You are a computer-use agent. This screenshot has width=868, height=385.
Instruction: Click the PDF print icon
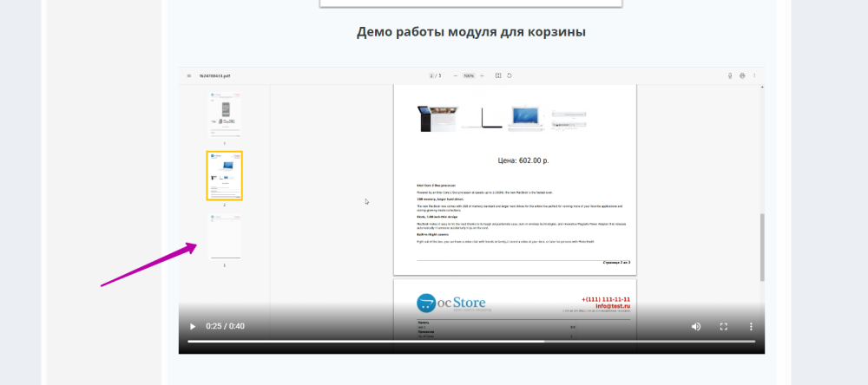742,75
